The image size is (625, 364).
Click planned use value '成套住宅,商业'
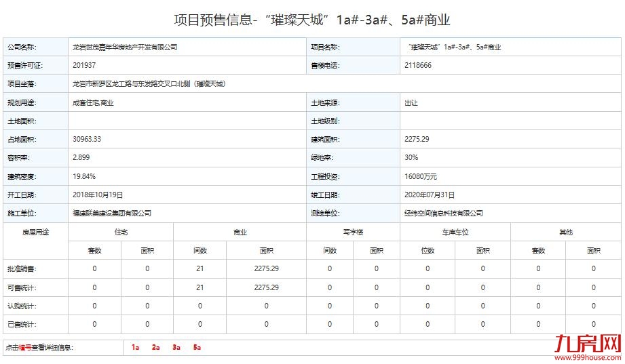pos(93,103)
